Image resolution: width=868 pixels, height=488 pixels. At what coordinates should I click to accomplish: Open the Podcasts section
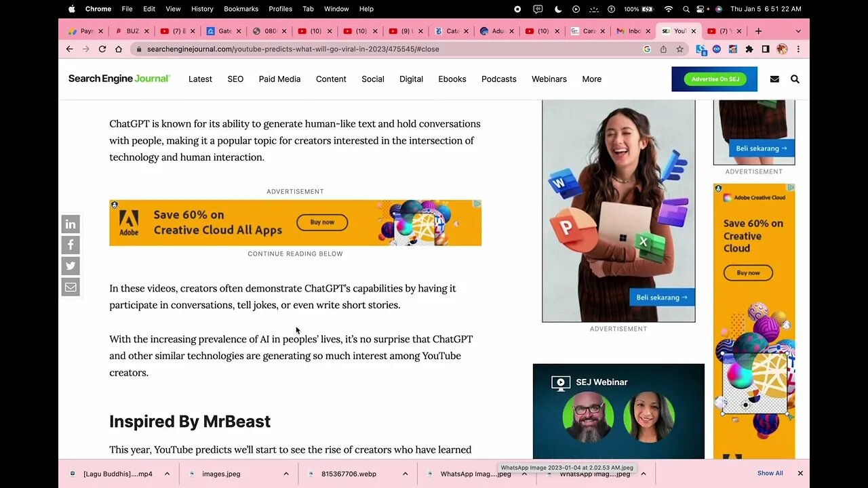(499, 79)
